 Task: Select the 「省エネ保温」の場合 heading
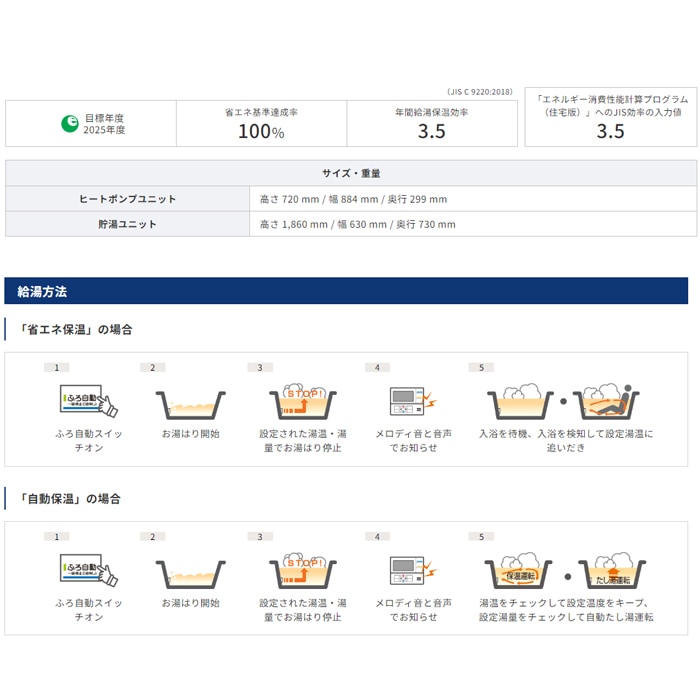pos(69,329)
